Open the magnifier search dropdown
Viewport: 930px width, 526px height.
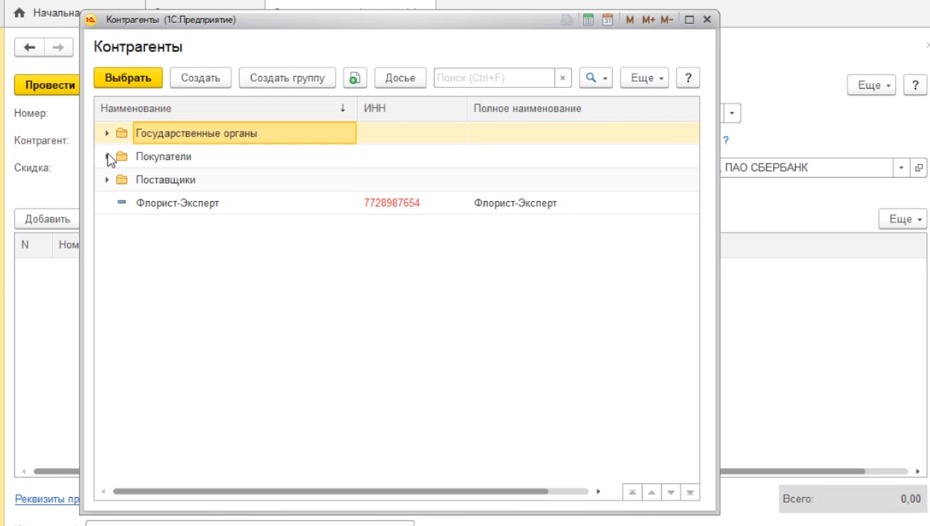pyautogui.click(x=596, y=78)
